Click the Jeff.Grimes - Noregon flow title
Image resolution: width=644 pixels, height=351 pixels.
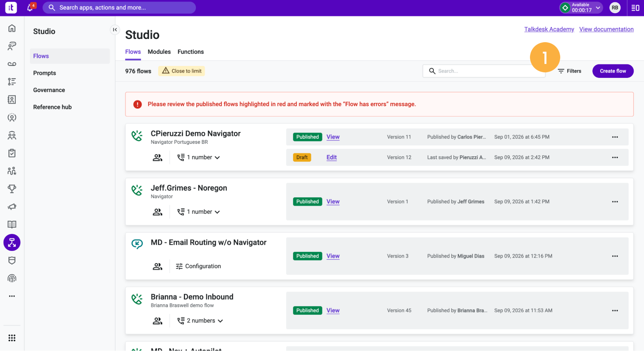coord(189,188)
